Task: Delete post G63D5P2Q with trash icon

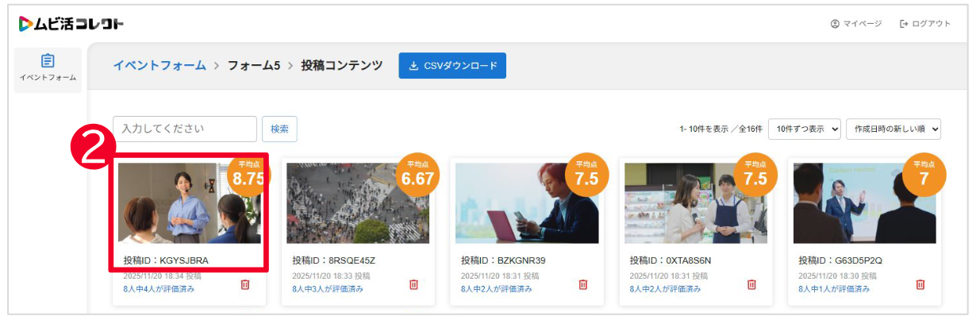Action: click(920, 284)
